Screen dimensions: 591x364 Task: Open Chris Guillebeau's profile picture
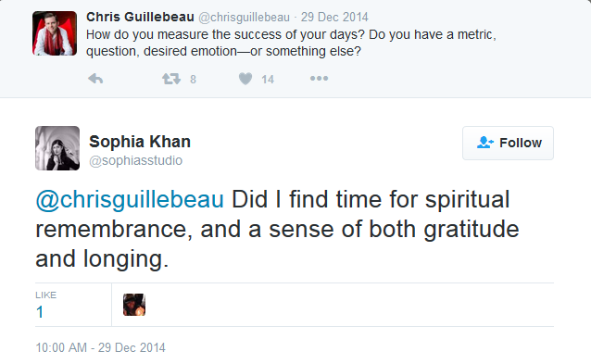(x=55, y=33)
